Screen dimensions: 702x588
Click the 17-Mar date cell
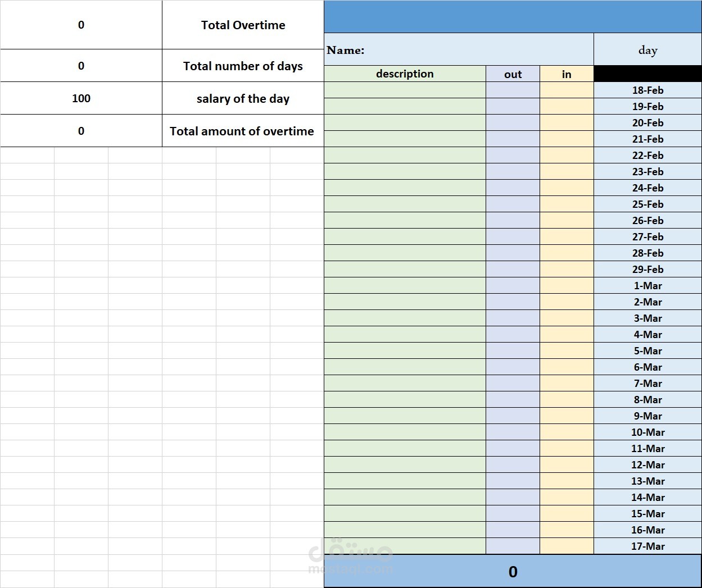[647, 546]
